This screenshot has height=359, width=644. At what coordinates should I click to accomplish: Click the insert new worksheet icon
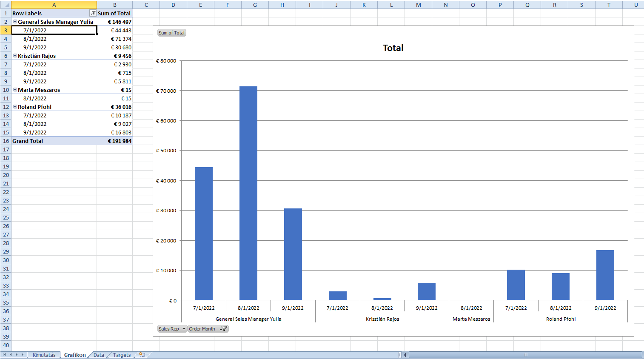coord(142,355)
